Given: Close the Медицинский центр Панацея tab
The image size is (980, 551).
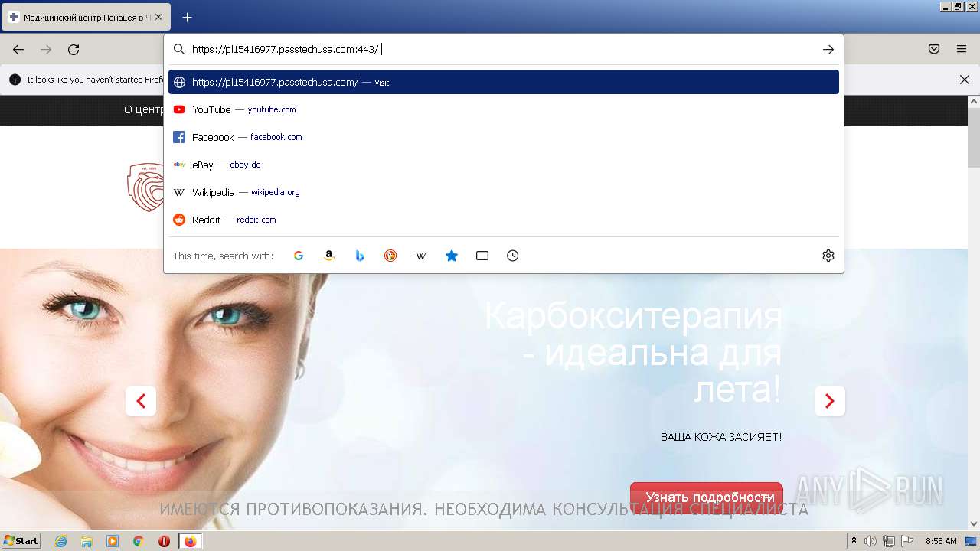Looking at the screenshot, I should [158, 17].
